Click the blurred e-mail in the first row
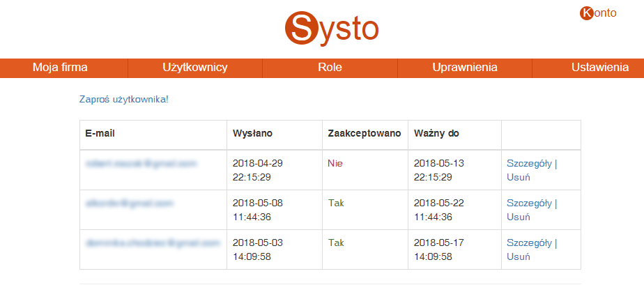The width and height of the screenshot is (644, 292). (141, 164)
